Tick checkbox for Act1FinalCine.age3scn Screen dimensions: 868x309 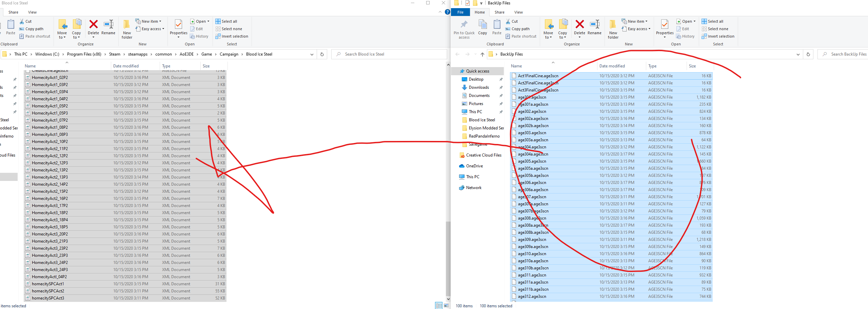tap(514, 76)
